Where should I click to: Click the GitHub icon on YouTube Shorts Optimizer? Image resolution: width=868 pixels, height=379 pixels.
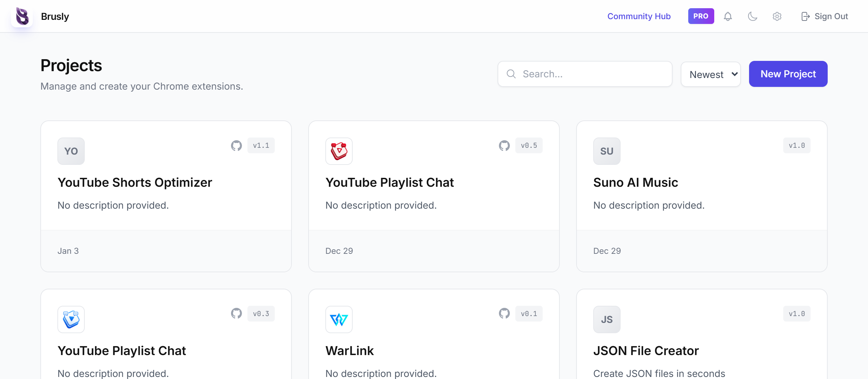click(236, 145)
